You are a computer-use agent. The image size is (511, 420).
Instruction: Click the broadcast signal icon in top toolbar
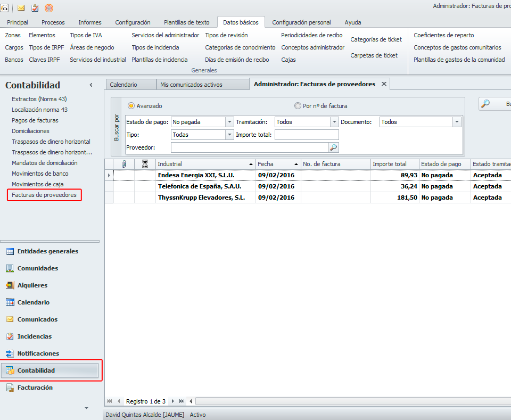[x=49, y=8]
